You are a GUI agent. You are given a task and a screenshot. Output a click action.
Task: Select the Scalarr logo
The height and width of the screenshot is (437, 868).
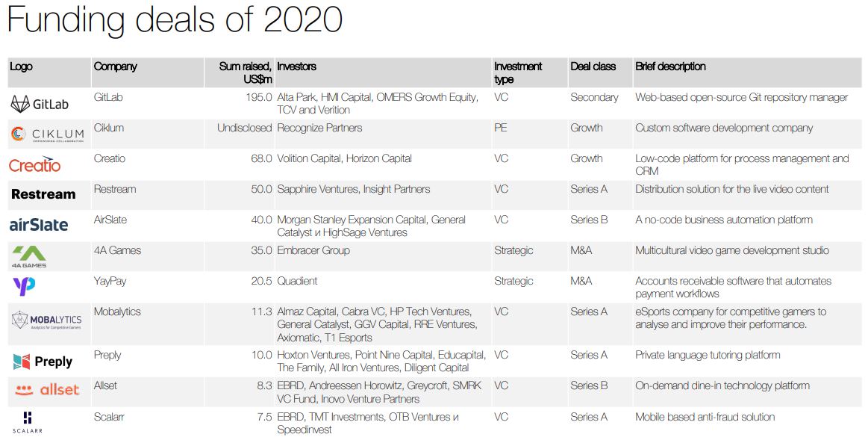[28, 422]
